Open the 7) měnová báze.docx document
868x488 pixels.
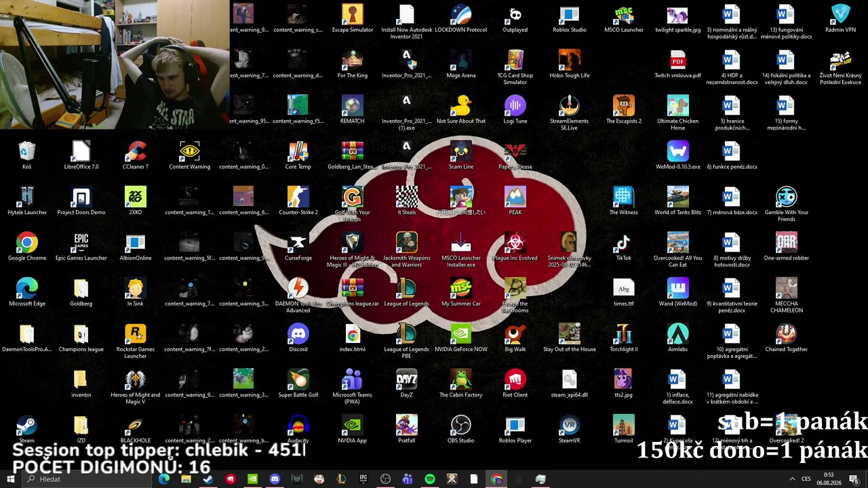click(731, 197)
